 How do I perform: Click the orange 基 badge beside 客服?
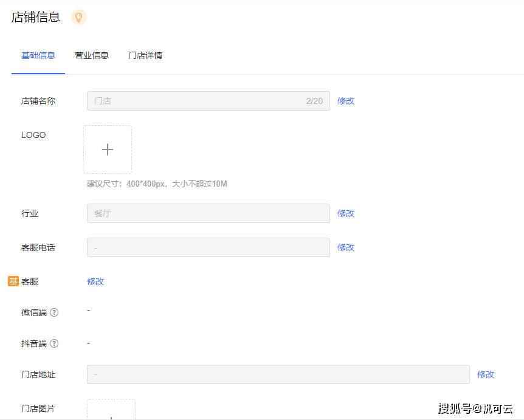[x=15, y=281]
